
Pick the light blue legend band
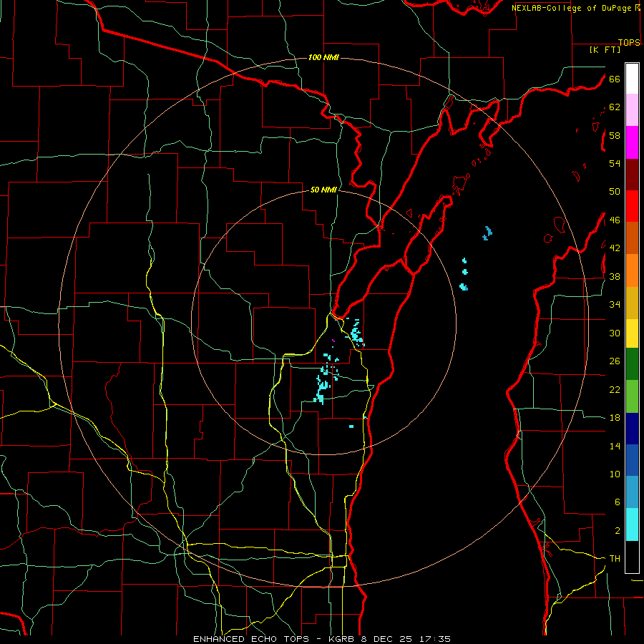click(632, 492)
